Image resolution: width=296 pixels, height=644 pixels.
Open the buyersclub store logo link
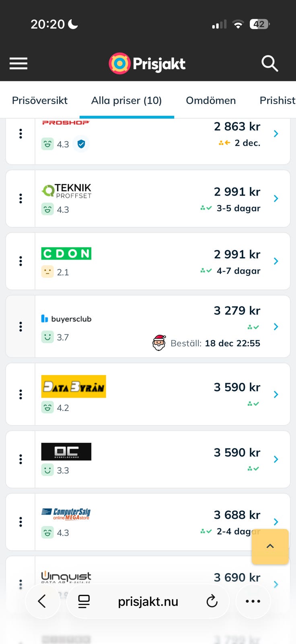point(67,319)
